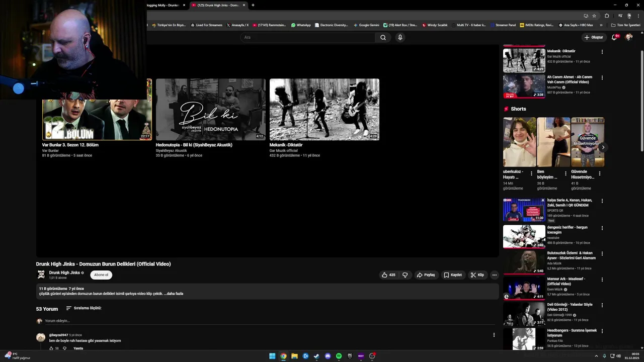Open a new browser tab

click(x=253, y=5)
